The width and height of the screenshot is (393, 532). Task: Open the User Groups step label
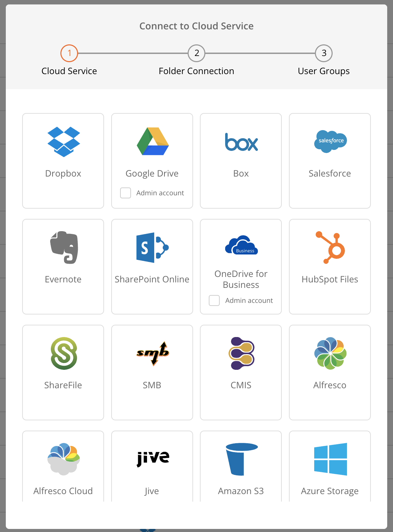coord(324,71)
